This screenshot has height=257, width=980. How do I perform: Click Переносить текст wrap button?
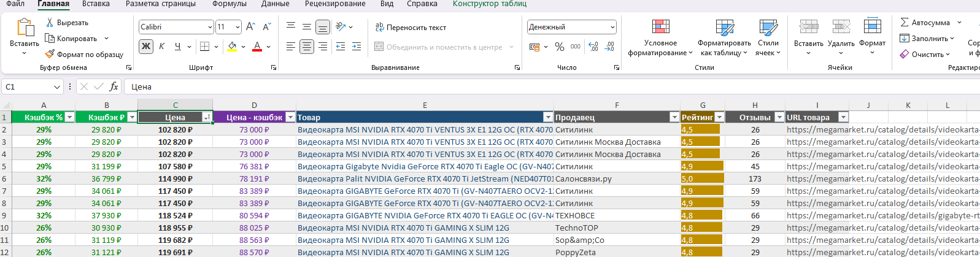point(411,28)
